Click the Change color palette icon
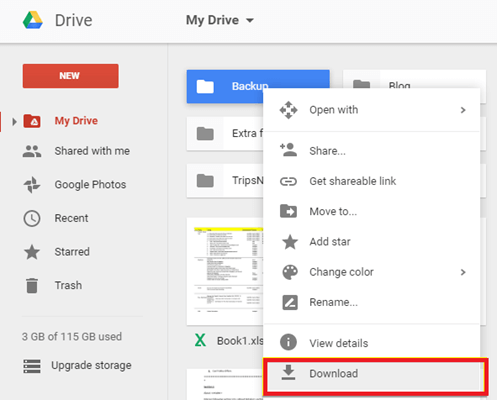The image size is (497, 400). [x=290, y=272]
